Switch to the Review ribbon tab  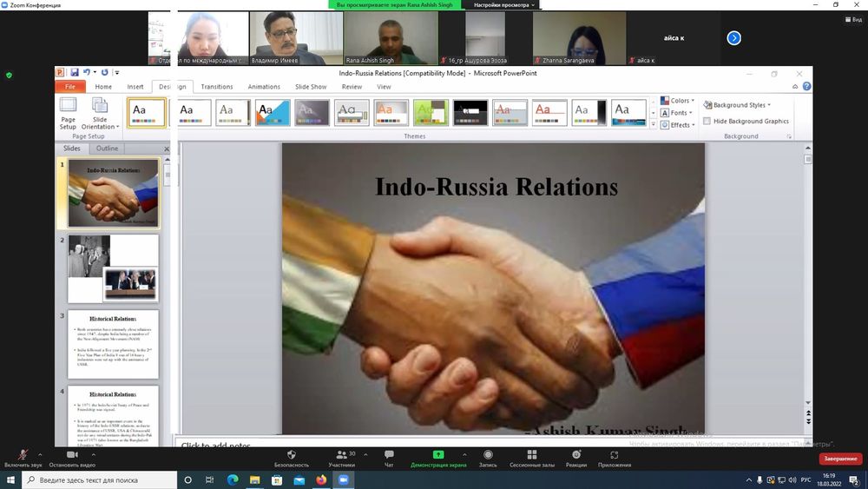coord(352,86)
